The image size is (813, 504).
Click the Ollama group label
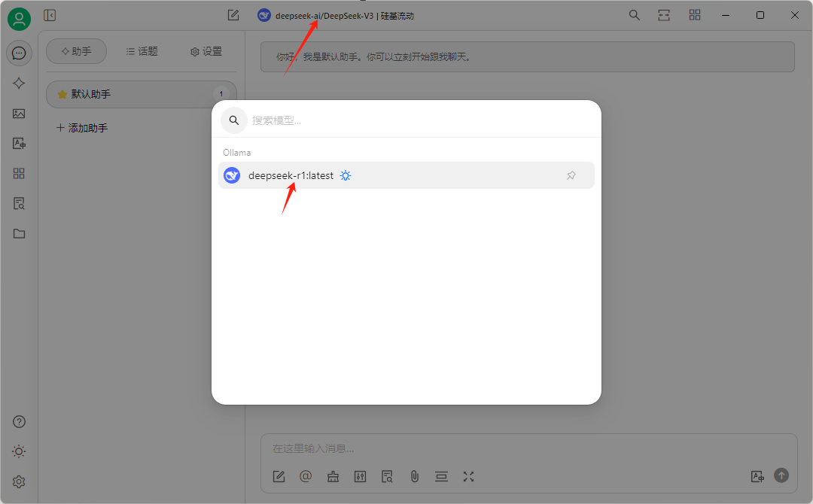coord(237,153)
